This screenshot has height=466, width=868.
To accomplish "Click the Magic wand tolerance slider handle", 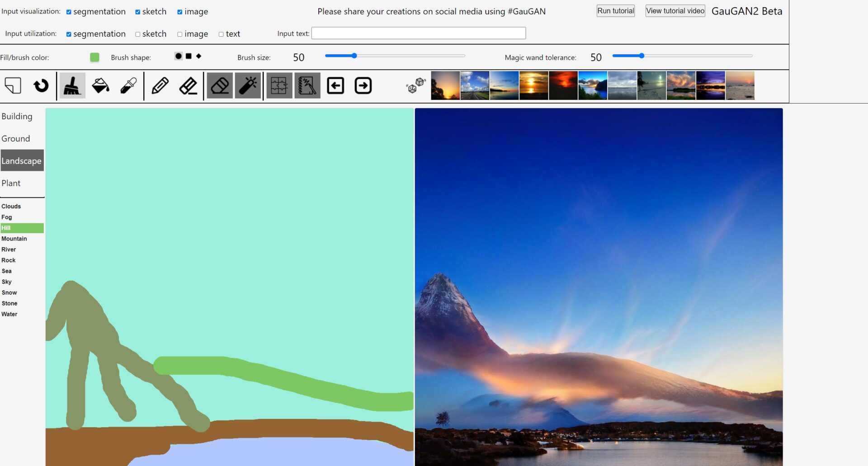I will (642, 56).
